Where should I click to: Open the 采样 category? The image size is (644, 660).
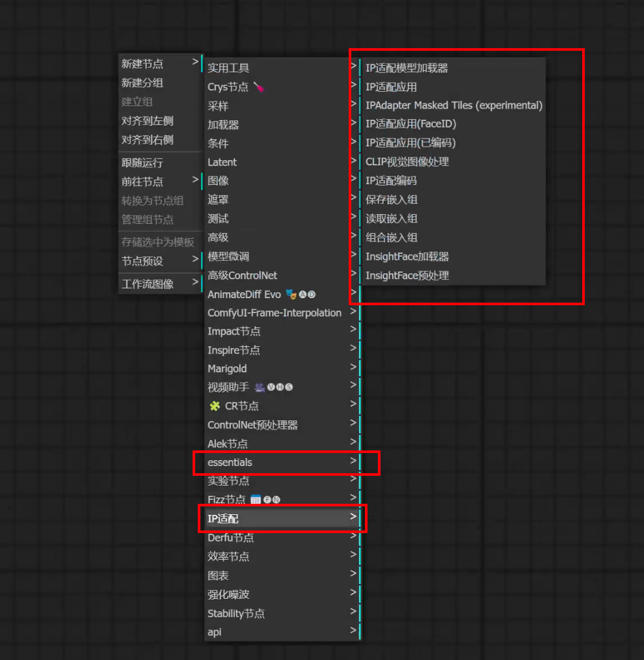[282, 105]
